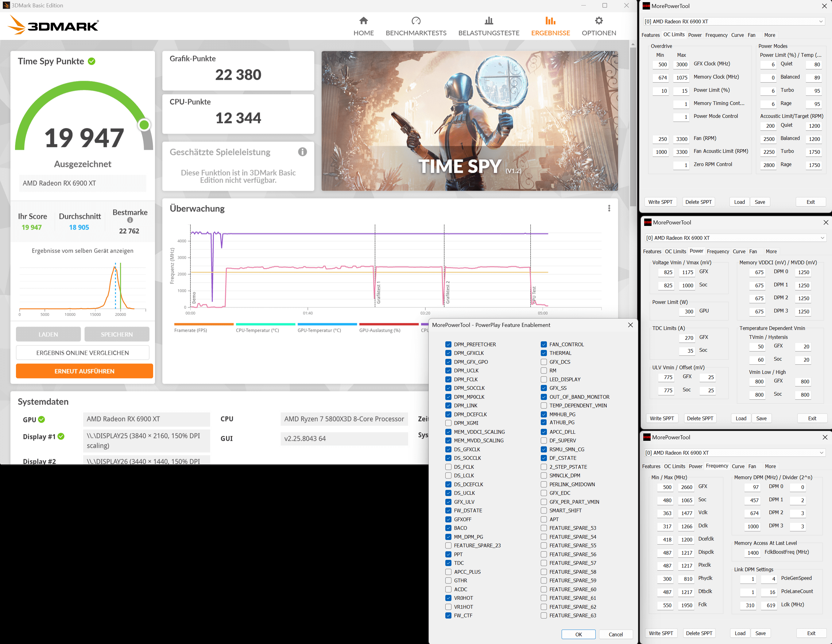The width and height of the screenshot is (832, 644).
Task: Uncheck the VR0HOT checkbox
Action: pyautogui.click(x=448, y=598)
